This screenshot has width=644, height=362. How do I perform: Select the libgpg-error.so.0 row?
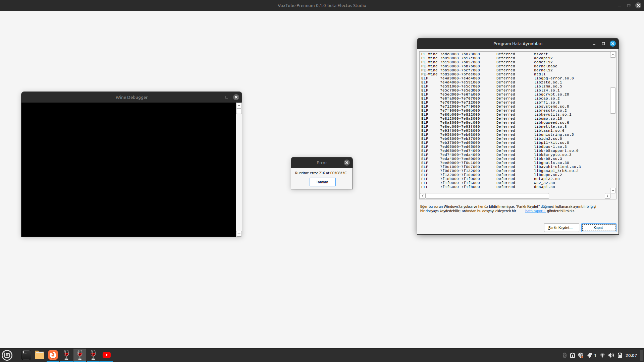pyautogui.click(x=497, y=78)
